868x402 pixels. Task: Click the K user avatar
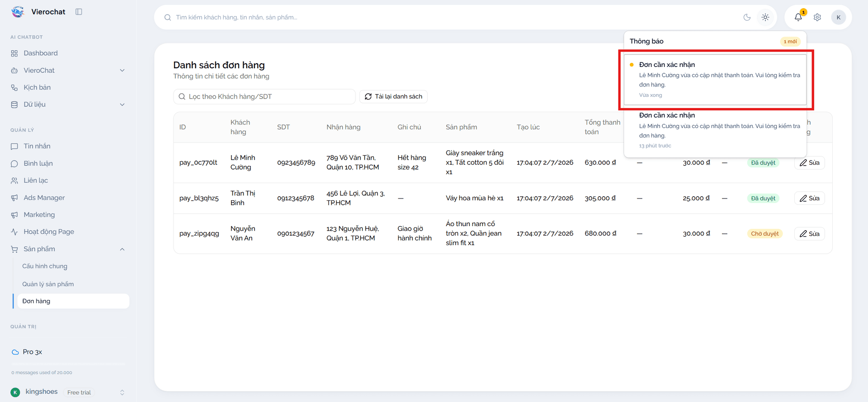click(x=839, y=17)
